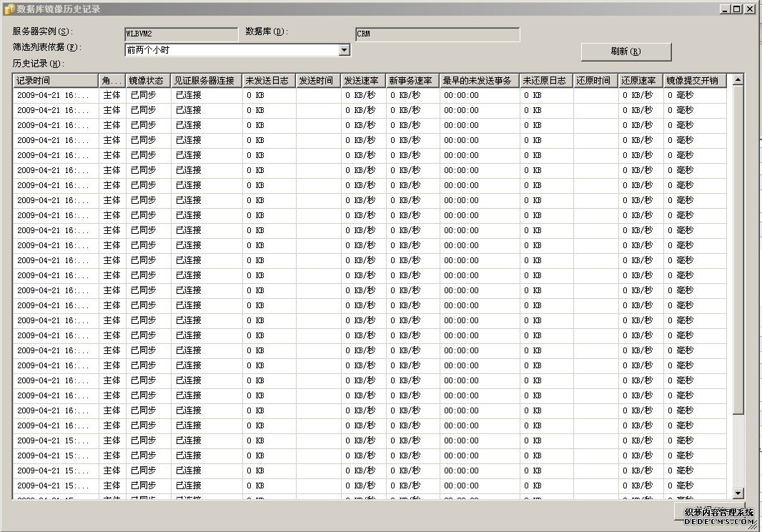This screenshot has width=762, height=532.
Task: Sort by the 新事务速率 column header
Action: (412, 81)
